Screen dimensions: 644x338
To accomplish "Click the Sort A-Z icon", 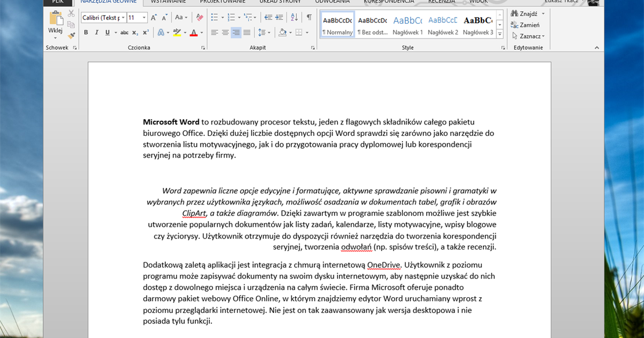I will pyautogui.click(x=294, y=17).
